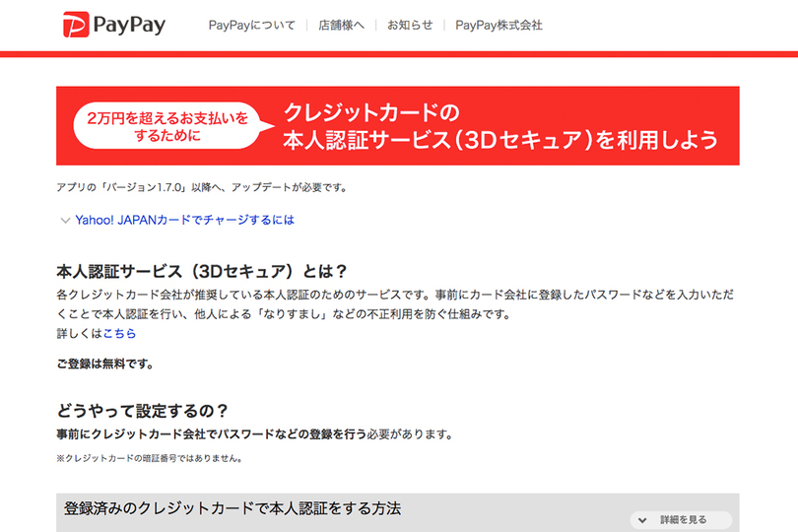798x532 pixels.
Task: Open the 店舗様へ menu item
Action: [342, 25]
